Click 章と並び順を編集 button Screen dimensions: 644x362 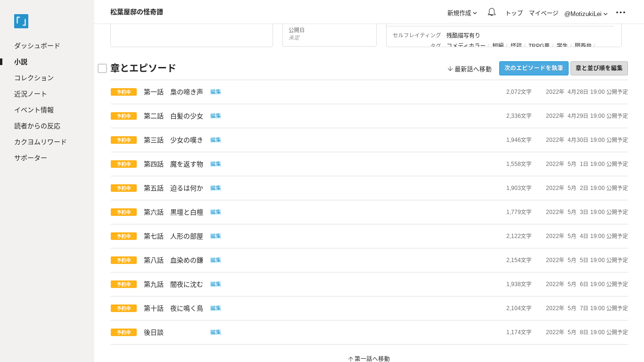click(x=599, y=68)
